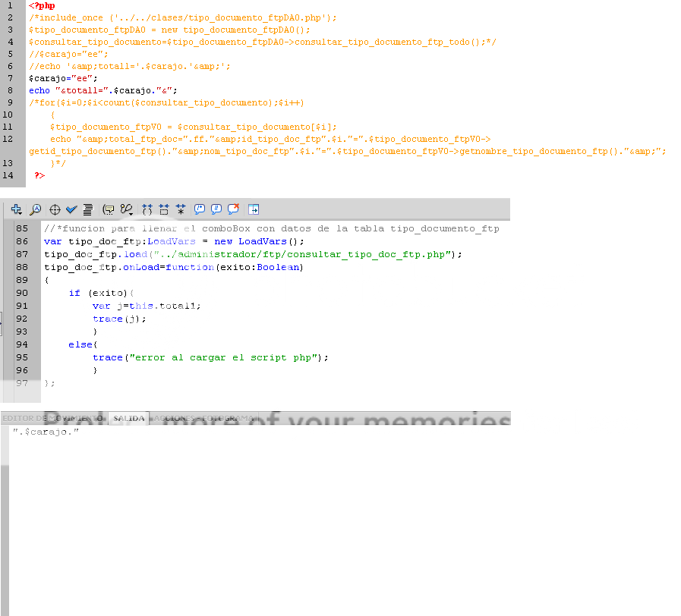Click the trace error string on line 95
This screenshot has width=681, height=616.
pos(223,357)
